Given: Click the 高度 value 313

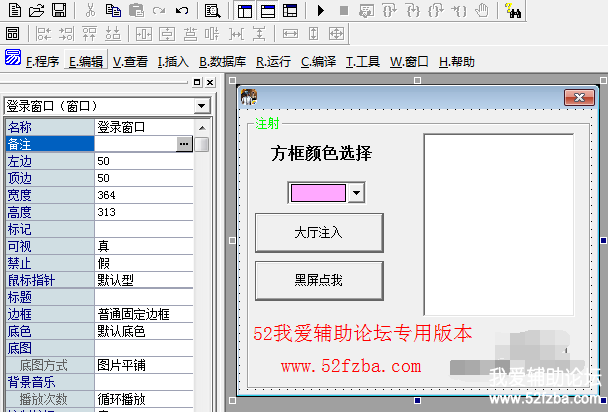Looking at the screenshot, I should (x=143, y=212).
